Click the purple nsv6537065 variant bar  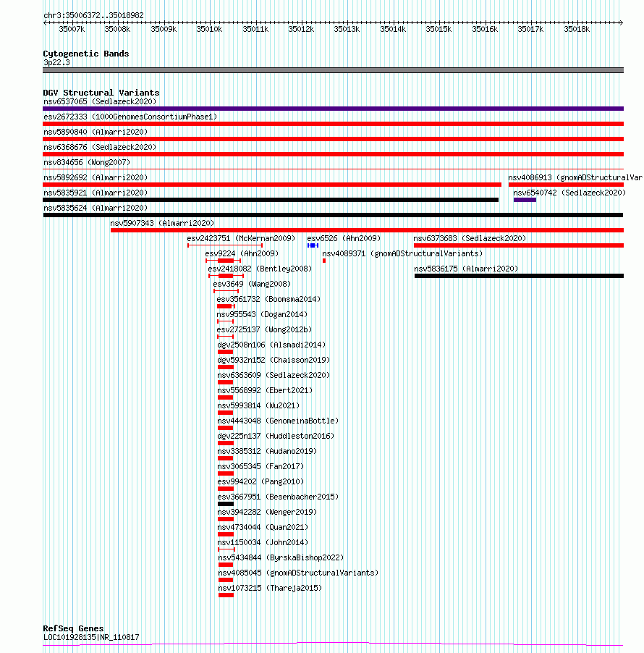click(x=333, y=109)
